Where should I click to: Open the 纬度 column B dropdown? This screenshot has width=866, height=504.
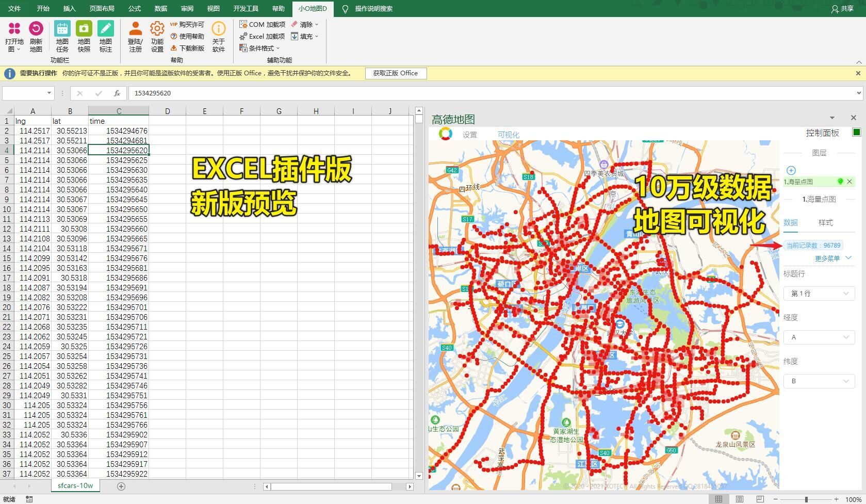point(819,381)
